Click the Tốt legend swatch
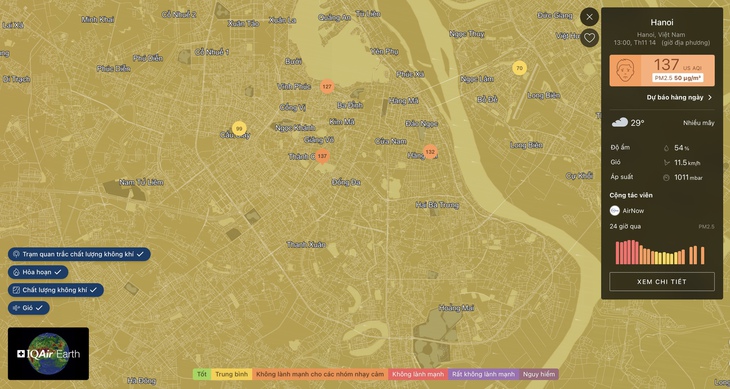Viewport: 730px width, 389px height. tap(202, 374)
